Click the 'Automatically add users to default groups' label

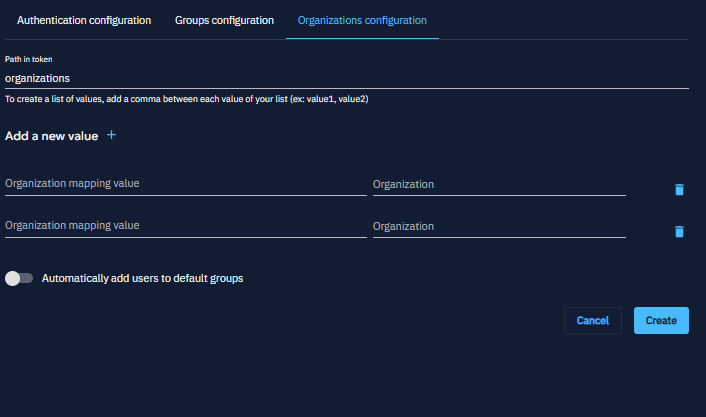[x=142, y=278]
